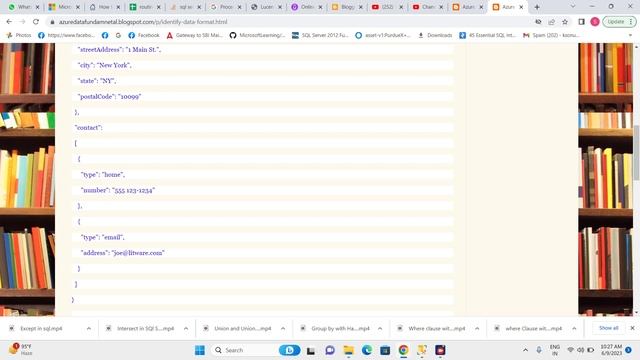Expand the bookmarks bar overflow chevron
Screen dimensions: 640x360
point(630,36)
